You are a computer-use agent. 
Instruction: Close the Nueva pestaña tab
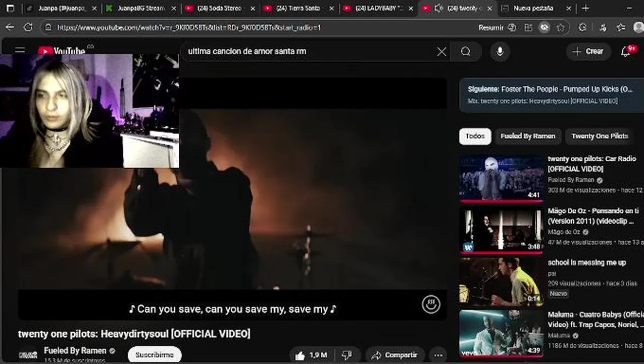568,9
